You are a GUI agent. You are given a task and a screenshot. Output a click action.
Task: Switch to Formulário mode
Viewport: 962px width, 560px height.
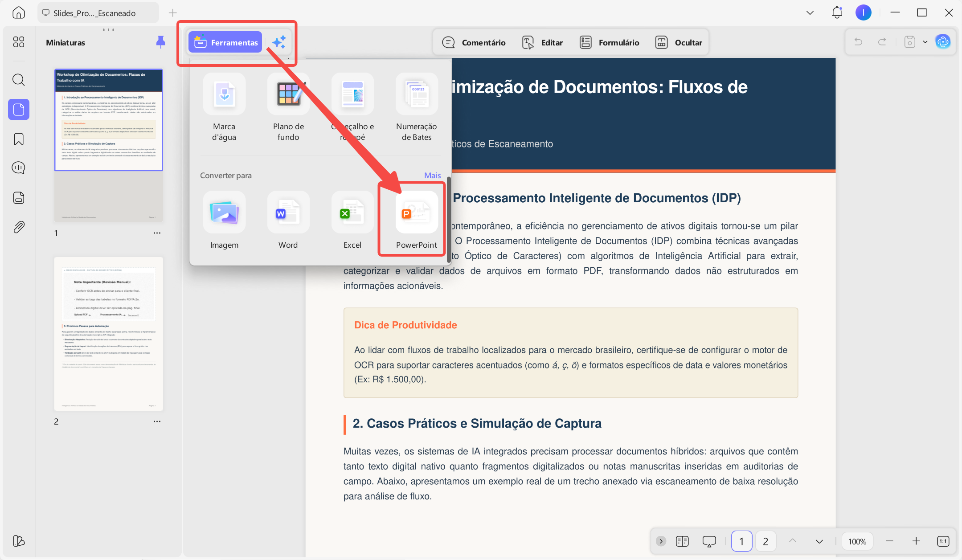click(x=609, y=42)
